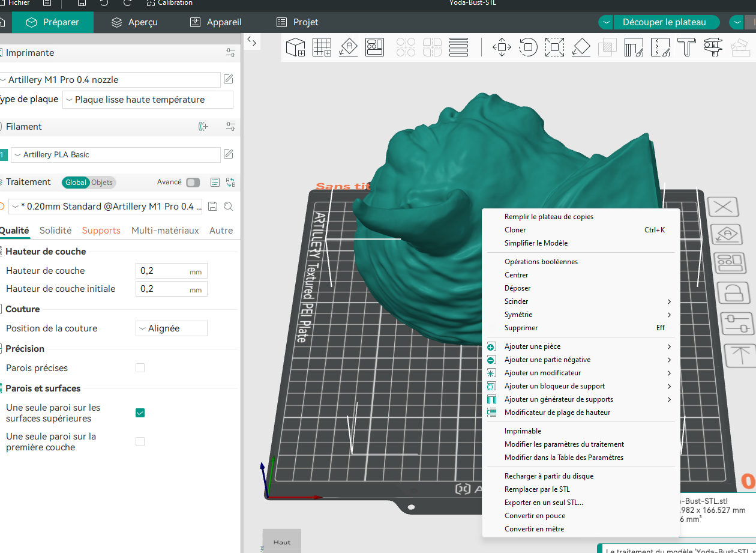Uncheck Une seule paroi sur les surfaces supérieures
756x553 pixels.
click(140, 412)
